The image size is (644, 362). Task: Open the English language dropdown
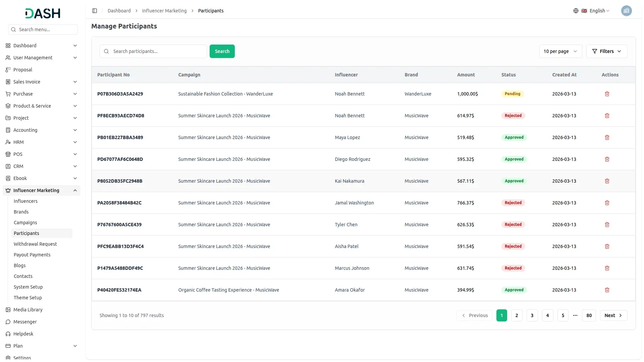(x=599, y=11)
